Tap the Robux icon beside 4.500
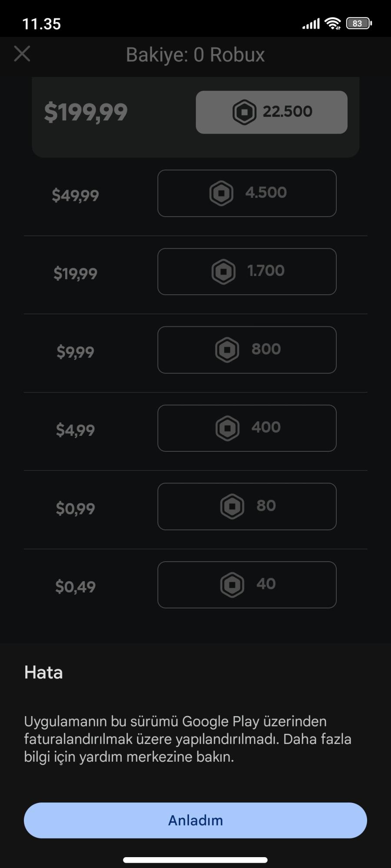The image size is (391, 868). (x=222, y=193)
